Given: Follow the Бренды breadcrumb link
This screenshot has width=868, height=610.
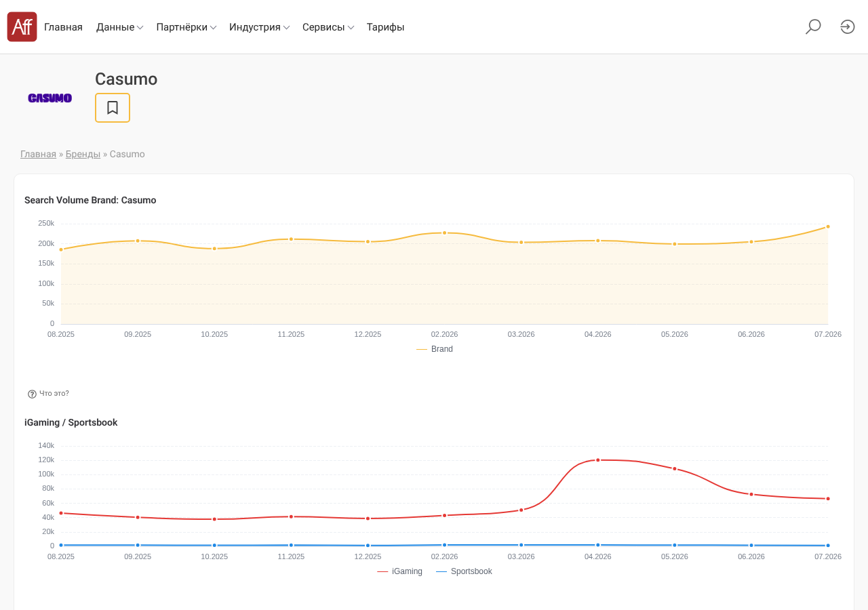Looking at the screenshot, I should tap(83, 154).
